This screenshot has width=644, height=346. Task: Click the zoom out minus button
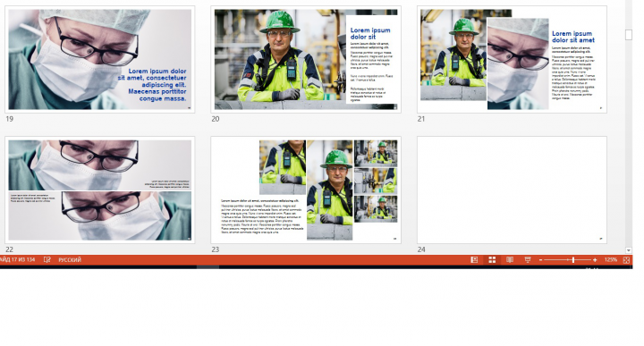click(x=540, y=260)
